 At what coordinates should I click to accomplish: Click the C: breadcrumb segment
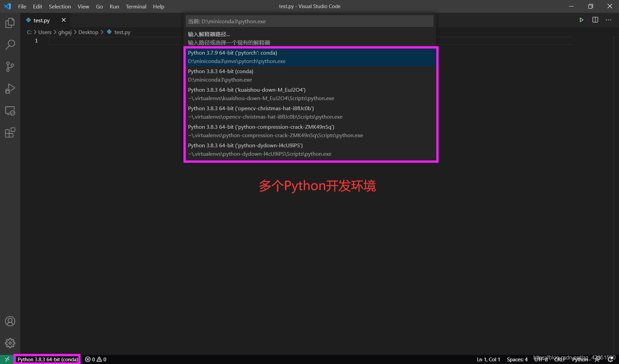click(x=29, y=32)
